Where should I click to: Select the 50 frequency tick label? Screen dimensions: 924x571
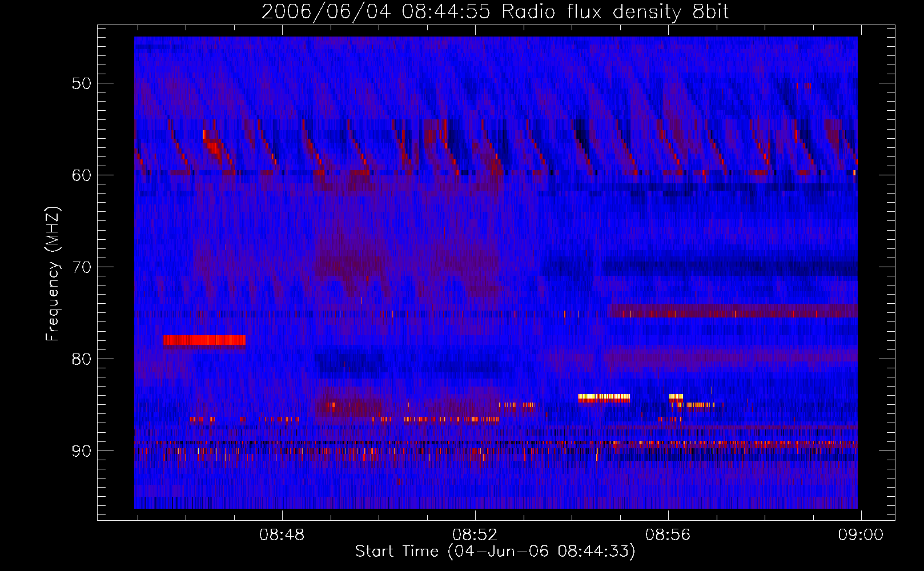tap(82, 83)
